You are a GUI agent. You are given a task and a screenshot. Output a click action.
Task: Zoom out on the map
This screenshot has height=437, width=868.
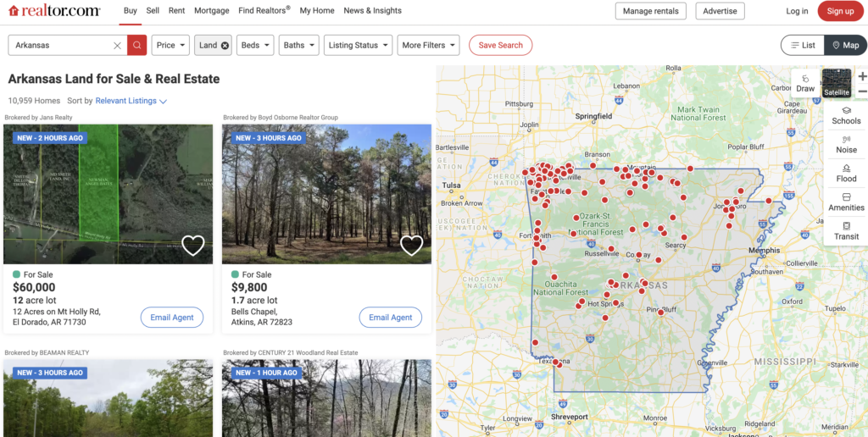coord(862,91)
